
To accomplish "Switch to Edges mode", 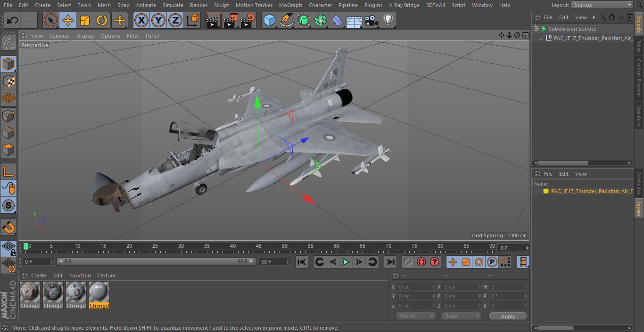I will (8, 133).
